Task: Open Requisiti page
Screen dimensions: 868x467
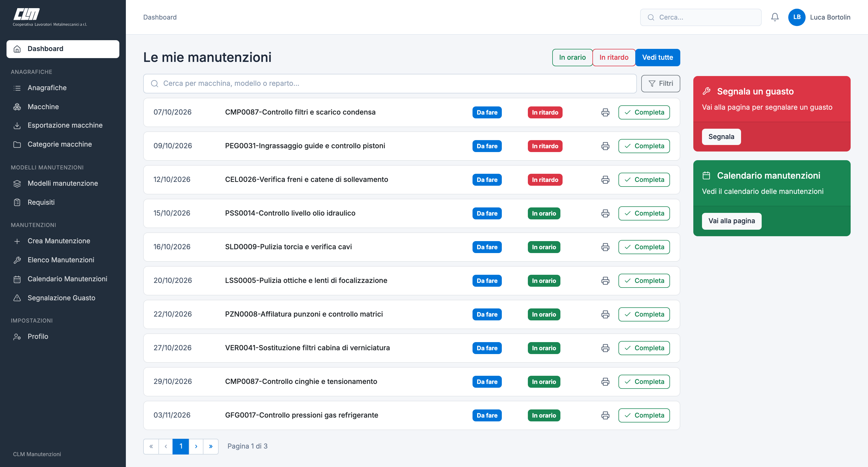Action: [x=63, y=202]
